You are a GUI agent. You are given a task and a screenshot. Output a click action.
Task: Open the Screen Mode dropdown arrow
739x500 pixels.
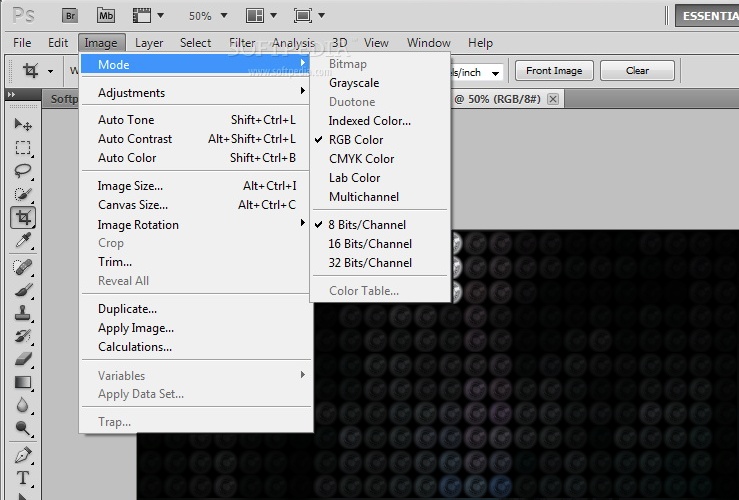(321, 16)
